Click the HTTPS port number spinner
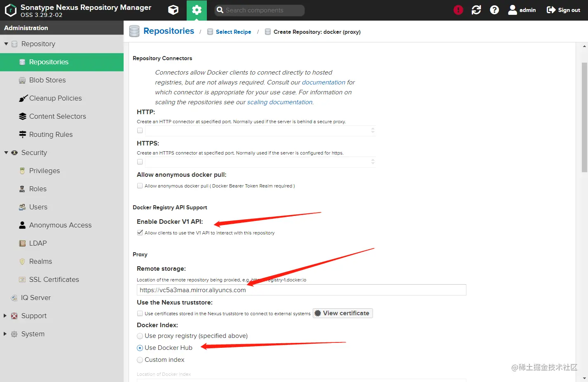 pos(373,162)
